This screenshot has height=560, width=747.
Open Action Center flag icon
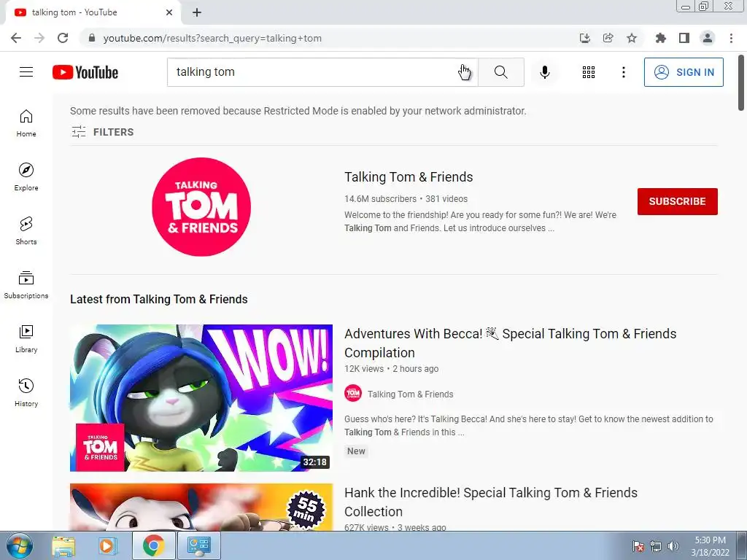click(638, 546)
